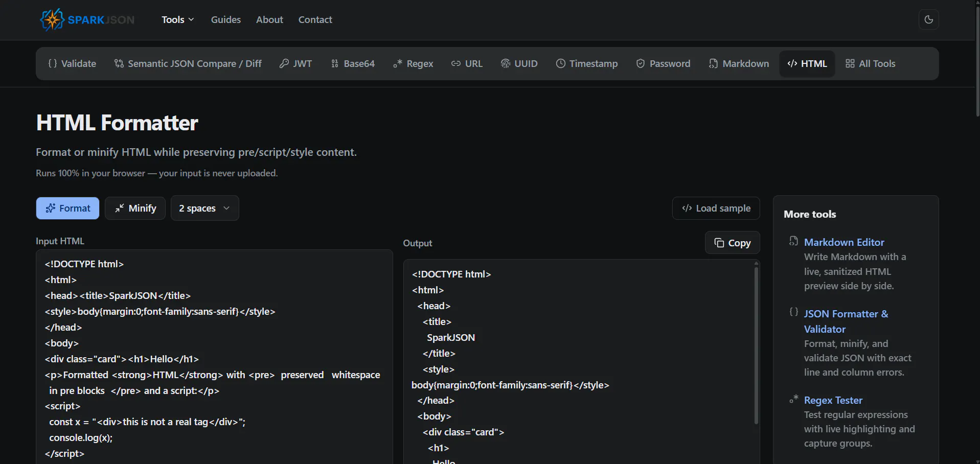Click the code icon on the HTML tab

coord(792,63)
